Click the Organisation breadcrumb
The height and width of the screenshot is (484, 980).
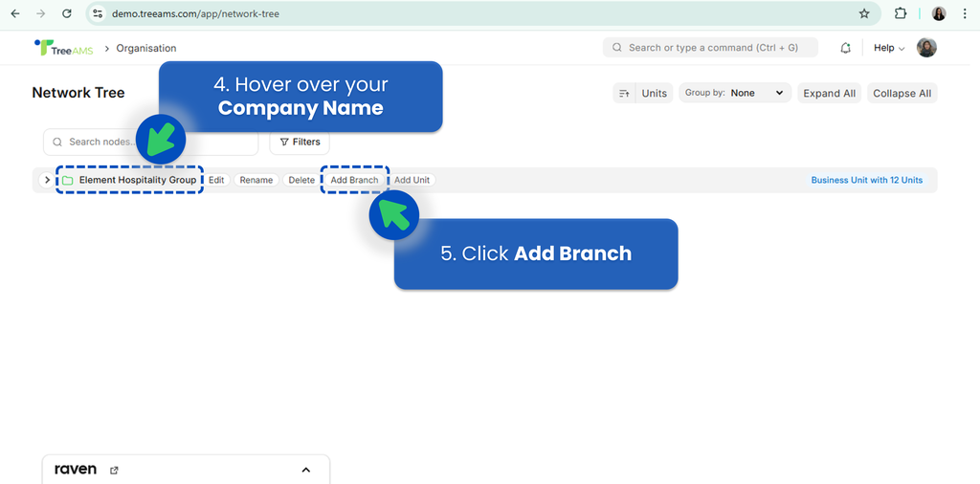(x=146, y=48)
